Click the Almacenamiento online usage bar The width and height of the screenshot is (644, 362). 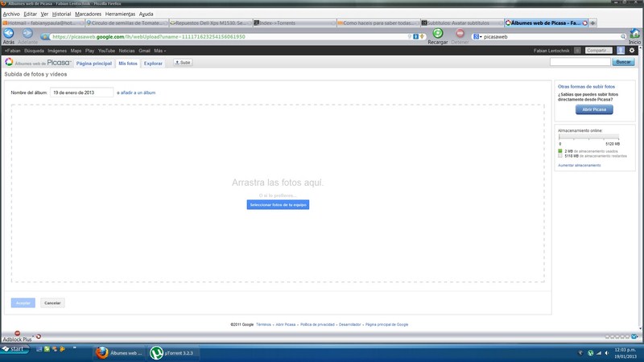pos(589,137)
